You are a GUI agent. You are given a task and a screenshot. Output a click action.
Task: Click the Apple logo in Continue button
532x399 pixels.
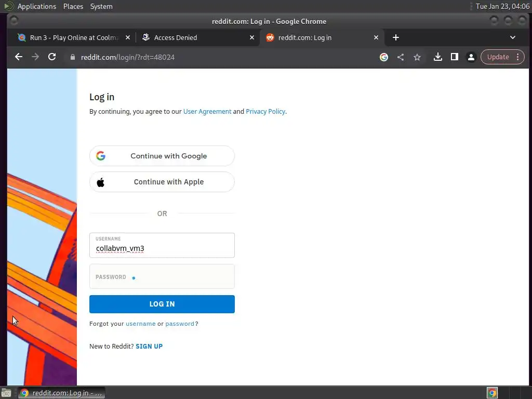[101, 182]
